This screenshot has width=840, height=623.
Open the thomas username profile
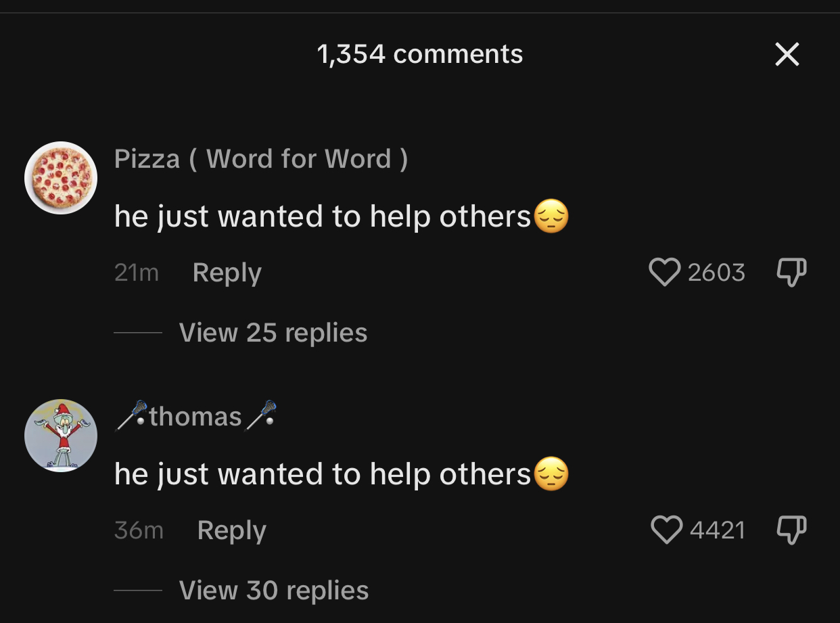tap(195, 417)
